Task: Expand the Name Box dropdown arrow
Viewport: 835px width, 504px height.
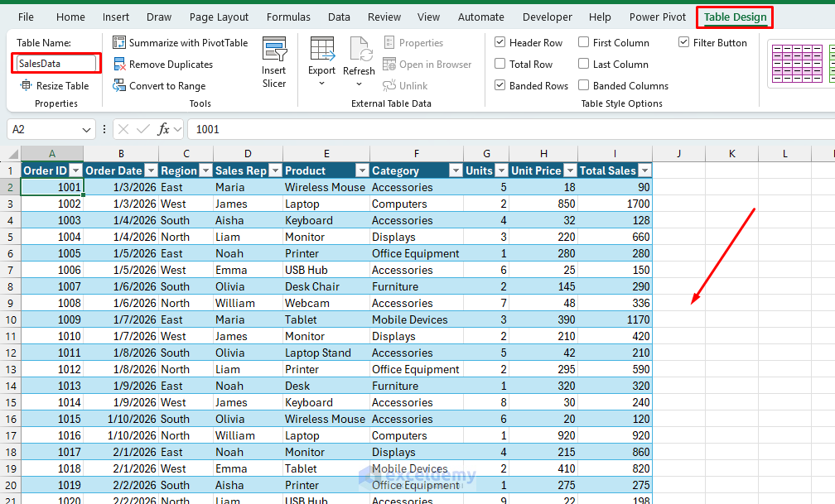Action: [x=86, y=129]
